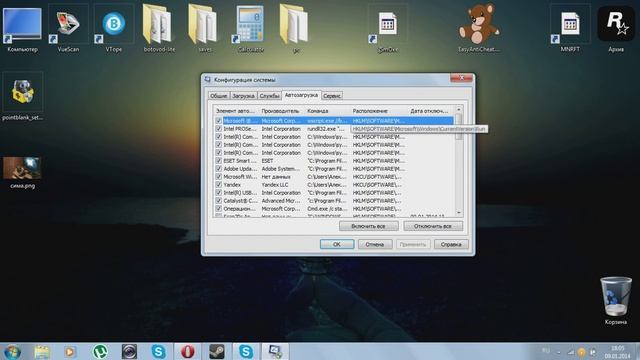Open the Opera browser from the taskbar

pos(187,351)
